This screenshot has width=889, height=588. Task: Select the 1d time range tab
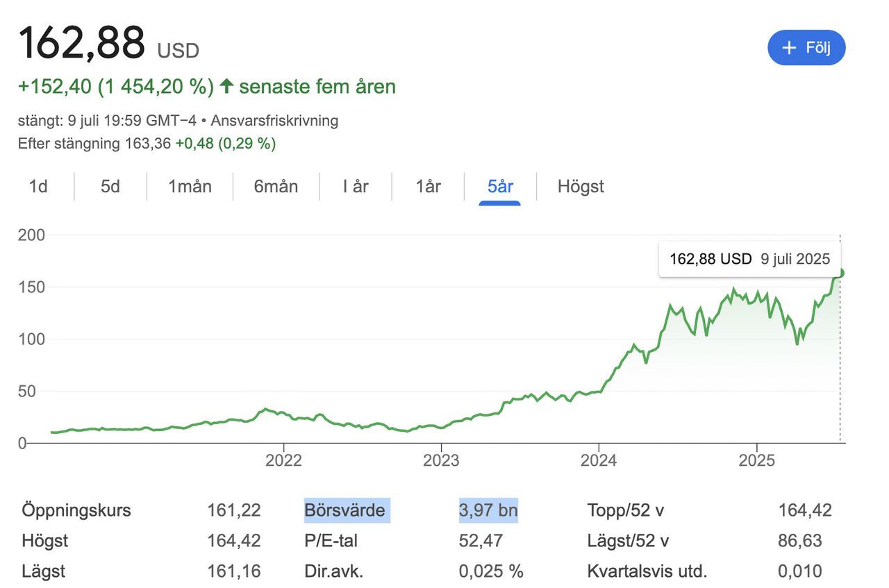pyautogui.click(x=38, y=186)
